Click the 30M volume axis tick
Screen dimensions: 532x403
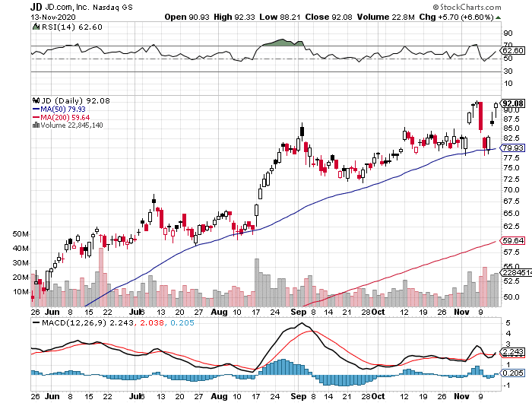(x=21, y=263)
